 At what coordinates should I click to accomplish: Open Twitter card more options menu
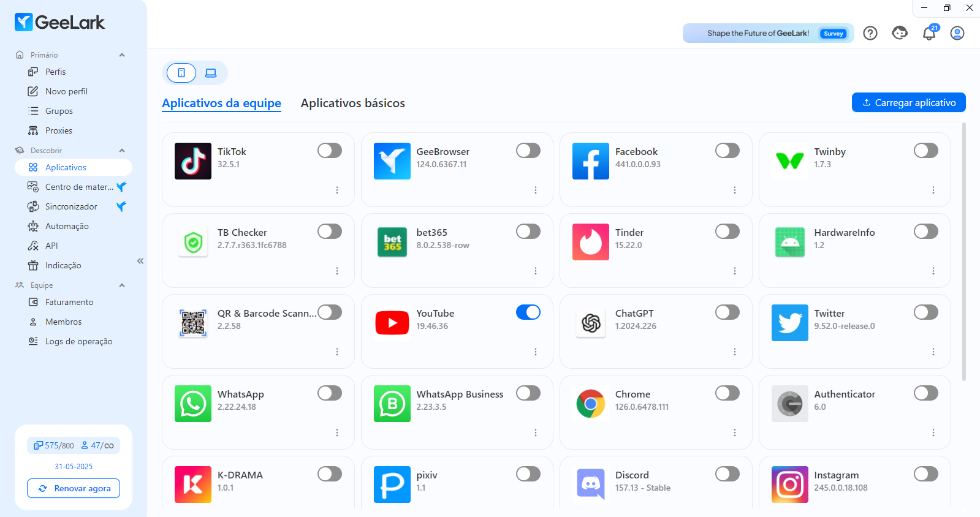point(933,352)
